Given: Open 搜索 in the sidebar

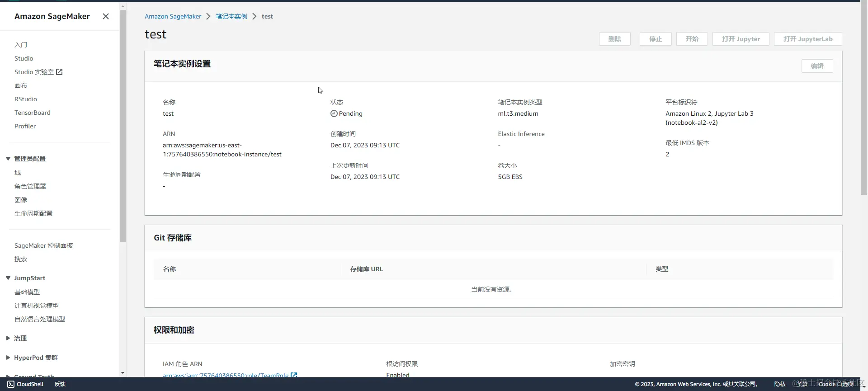Looking at the screenshot, I should pyautogui.click(x=21, y=259).
